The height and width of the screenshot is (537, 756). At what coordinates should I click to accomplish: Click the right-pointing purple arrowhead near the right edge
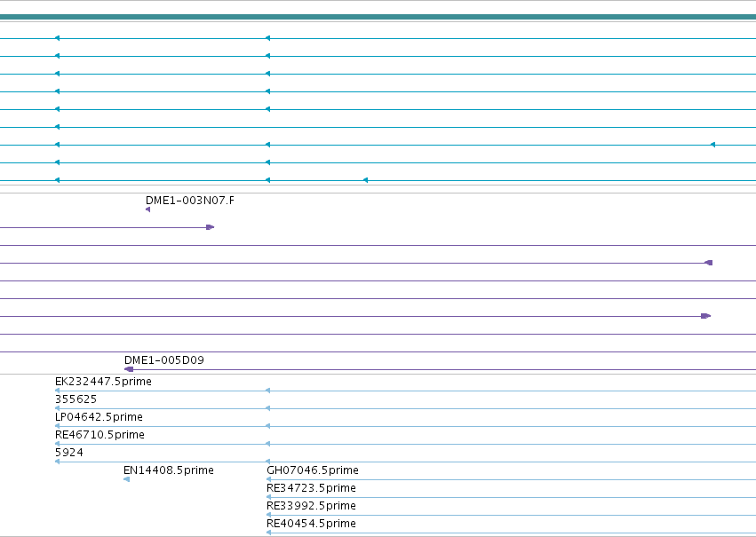pos(706,316)
